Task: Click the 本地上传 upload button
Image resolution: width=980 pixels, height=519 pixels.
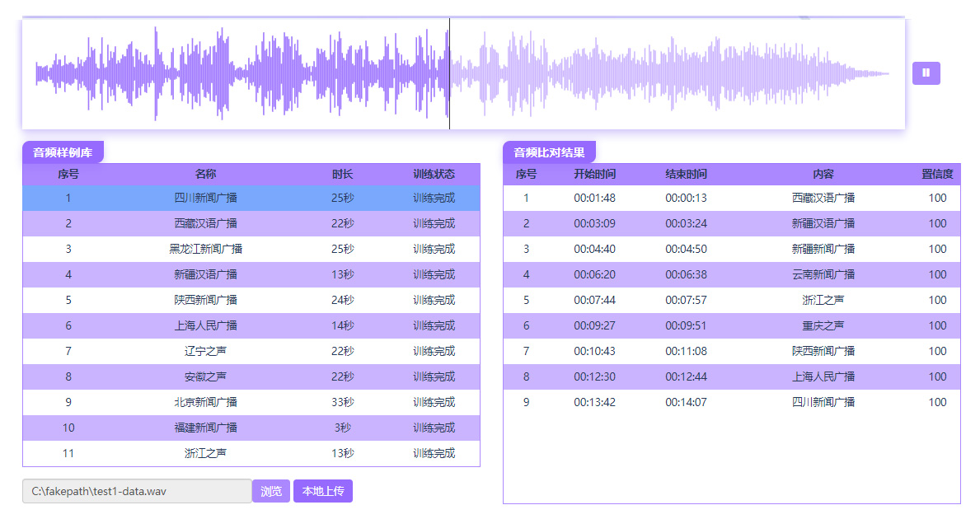Action: 323,491
